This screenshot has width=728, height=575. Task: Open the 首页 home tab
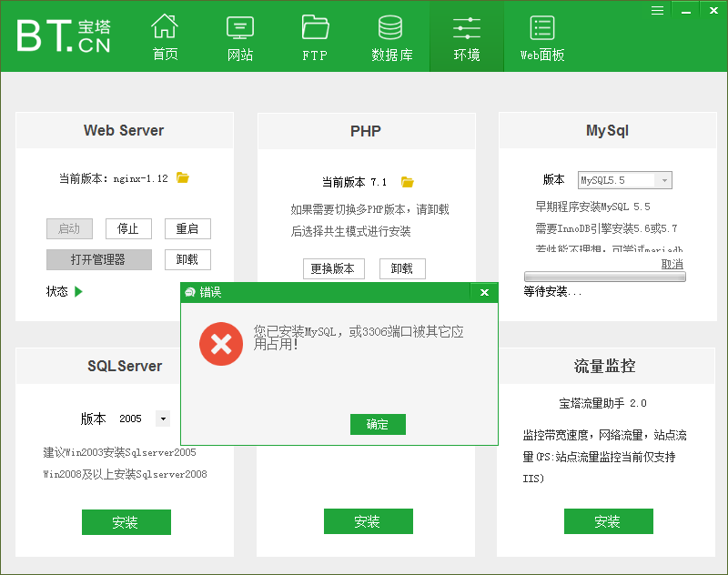(165, 37)
